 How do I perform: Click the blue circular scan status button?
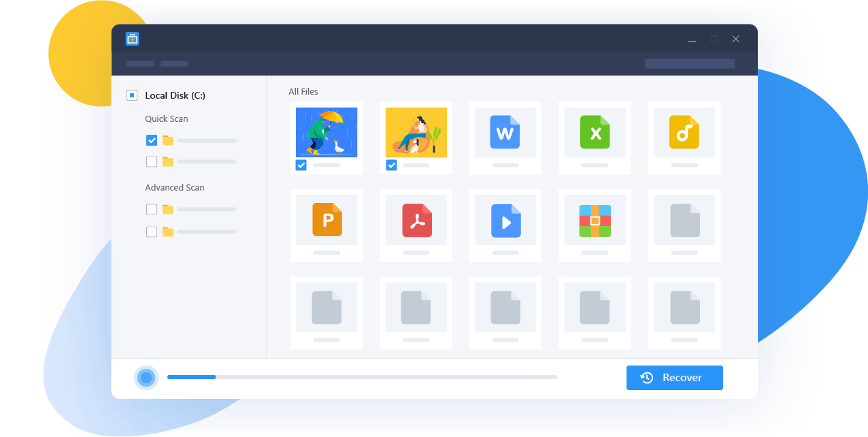146,378
